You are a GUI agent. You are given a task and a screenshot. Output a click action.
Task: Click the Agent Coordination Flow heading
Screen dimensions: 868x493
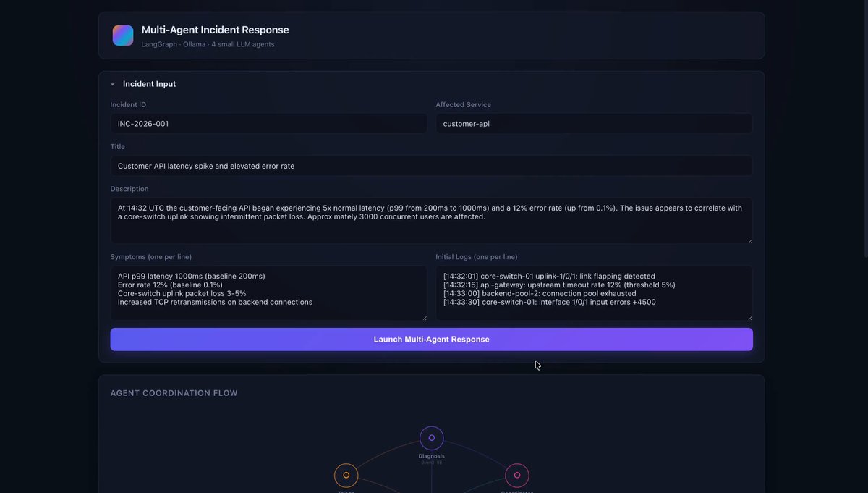point(174,393)
